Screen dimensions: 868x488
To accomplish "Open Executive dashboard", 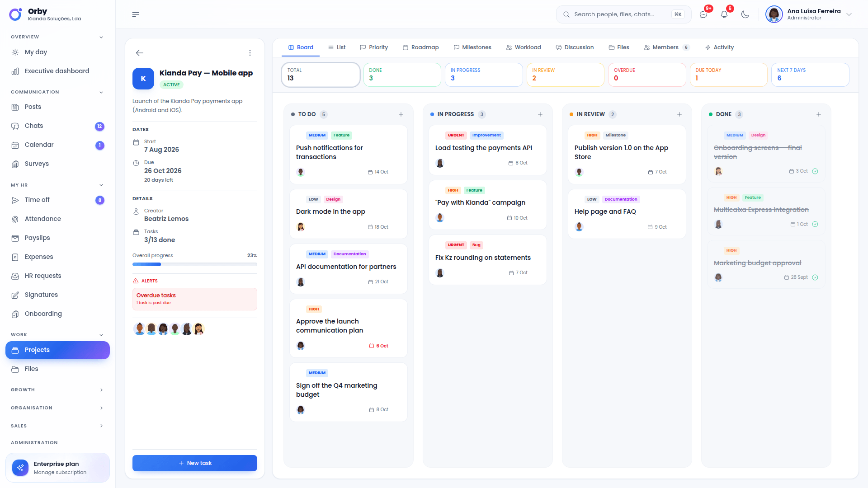I will coord(57,71).
